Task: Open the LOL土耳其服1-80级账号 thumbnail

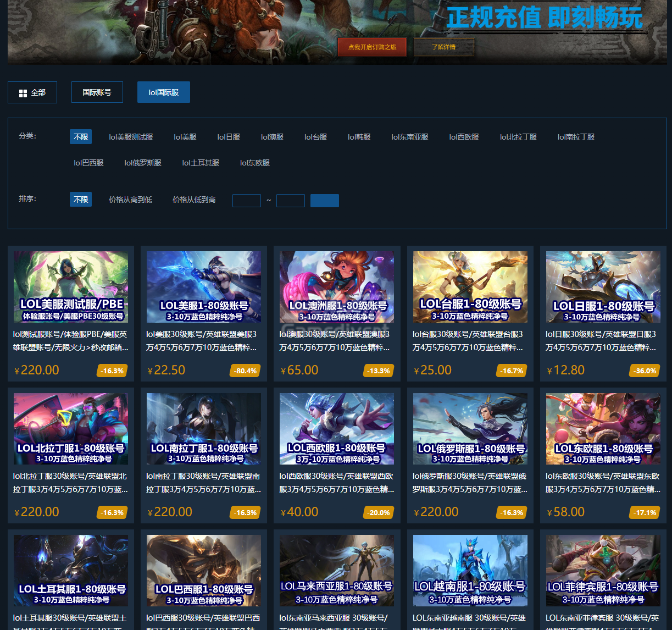Action: (x=71, y=571)
